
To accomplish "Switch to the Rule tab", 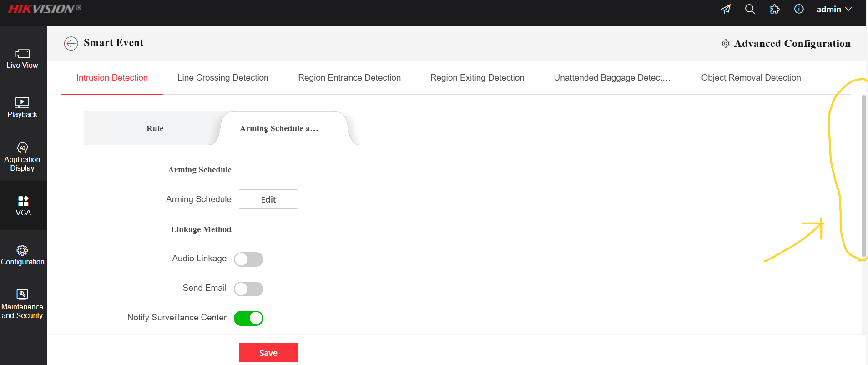I will click(x=155, y=128).
